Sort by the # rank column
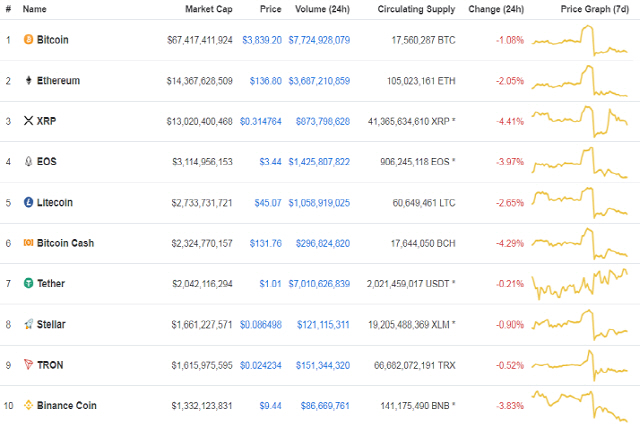The height and width of the screenshot is (425, 640). point(8,9)
